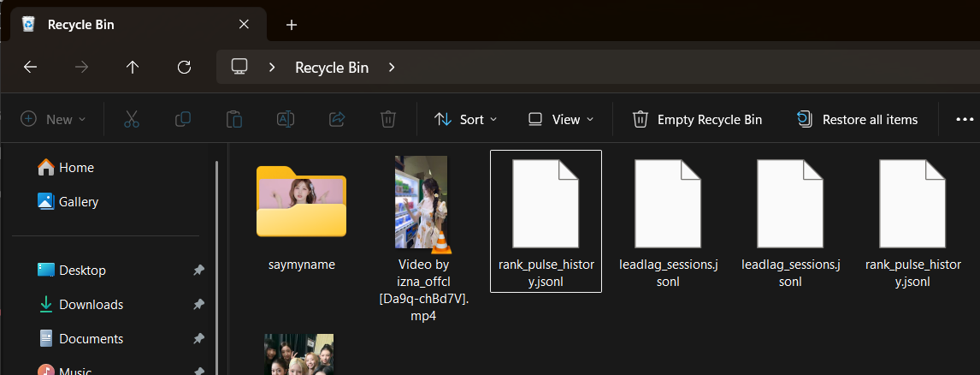Select the group photo thumbnail in second row

point(298,354)
